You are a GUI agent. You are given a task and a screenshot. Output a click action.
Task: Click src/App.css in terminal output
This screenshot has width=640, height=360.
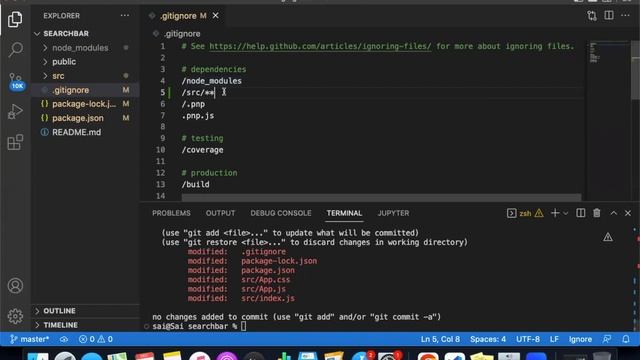tap(265, 280)
